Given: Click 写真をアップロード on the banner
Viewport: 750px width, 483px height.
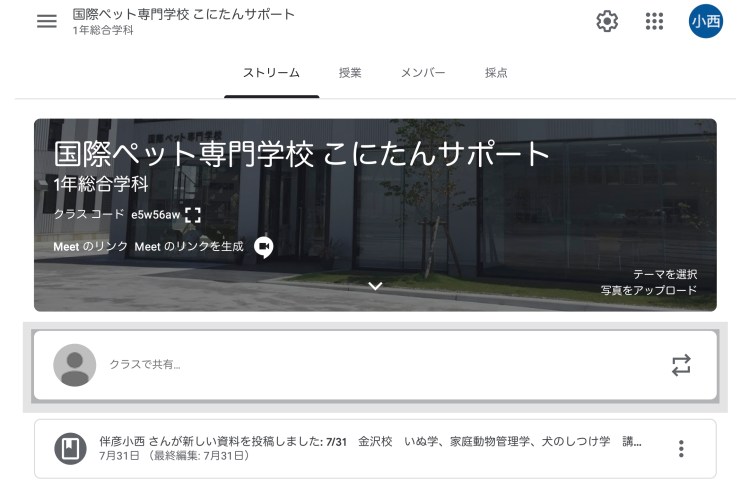Looking at the screenshot, I should tap(649, 291).
